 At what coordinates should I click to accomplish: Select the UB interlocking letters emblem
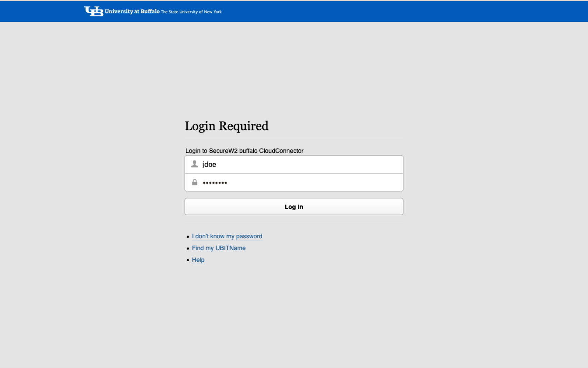tap(93, 11)
